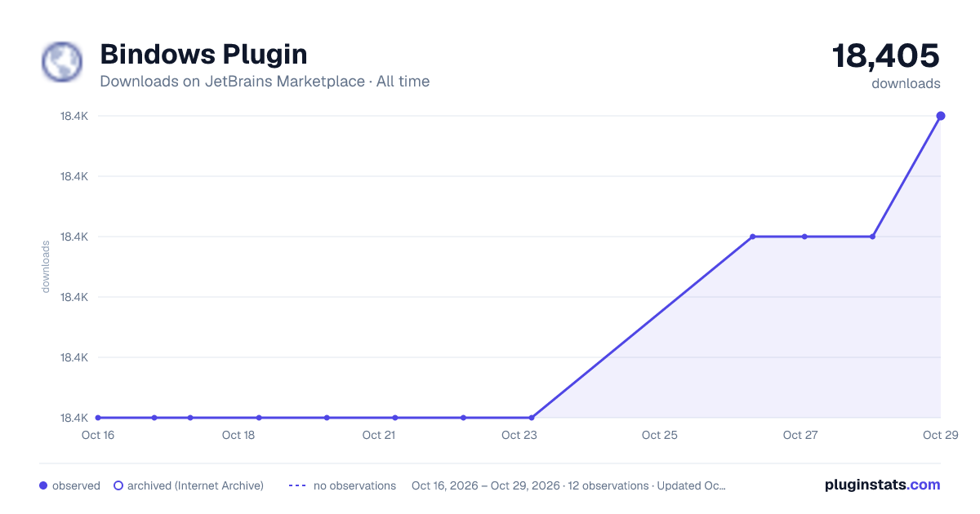Click the dashed 'no observations' legend line
Image resolution: width=980 pixels, height=514 pixels.
click(297, 485)
